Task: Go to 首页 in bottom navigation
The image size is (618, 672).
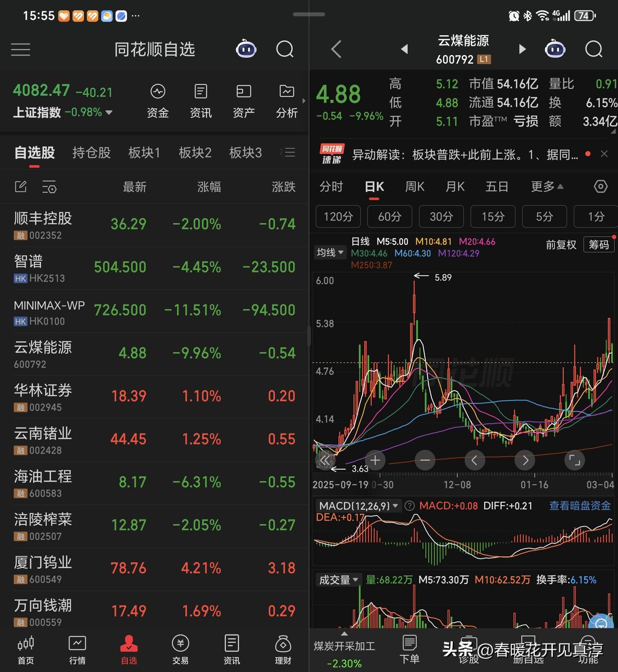Action: click(x=26, y=650)
